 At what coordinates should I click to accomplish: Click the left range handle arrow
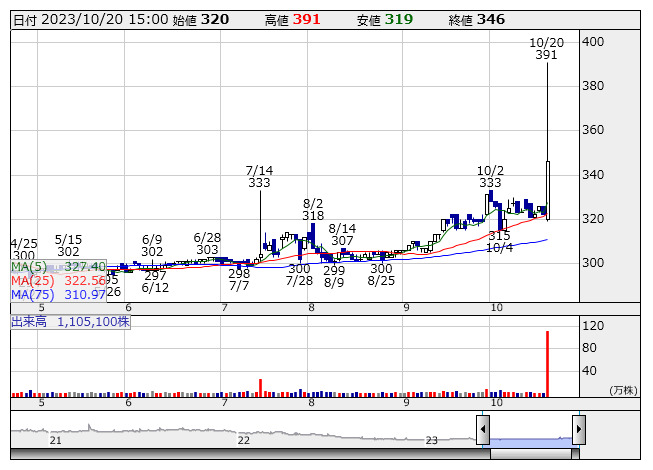[483, 429]
